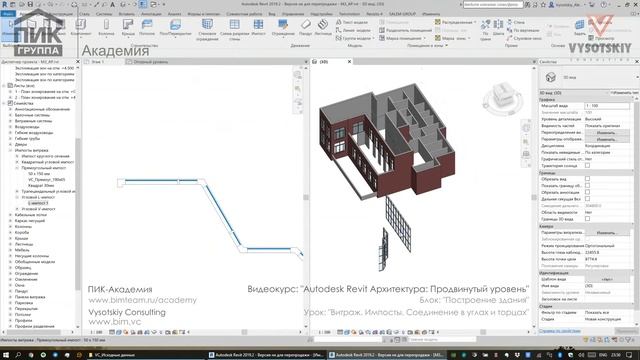Switch to the Аннотации ribbon tab
The height and width of the screenshot is (360, 640).
[x=151, y=14]
